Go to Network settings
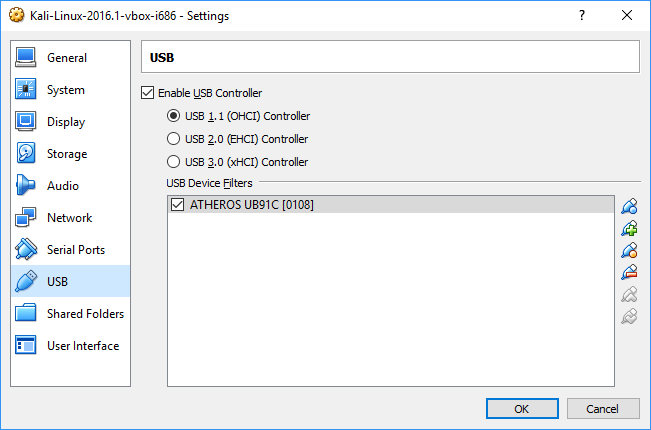The image size is (651, 430). 71,217
